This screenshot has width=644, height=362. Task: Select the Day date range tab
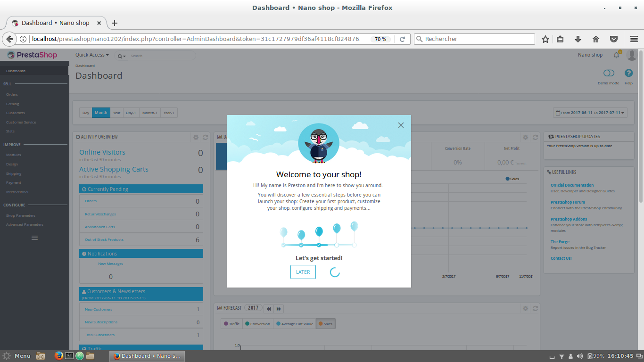pos(86,113)
